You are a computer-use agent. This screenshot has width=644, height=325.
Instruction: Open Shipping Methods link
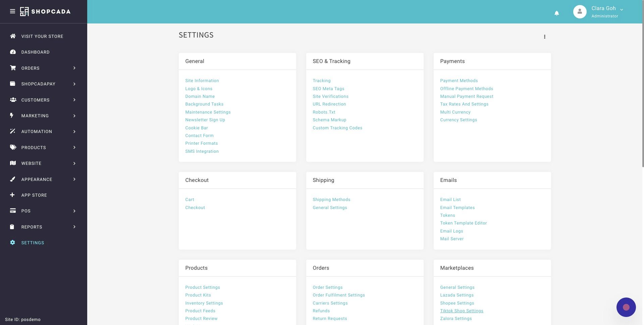[331, 200]
